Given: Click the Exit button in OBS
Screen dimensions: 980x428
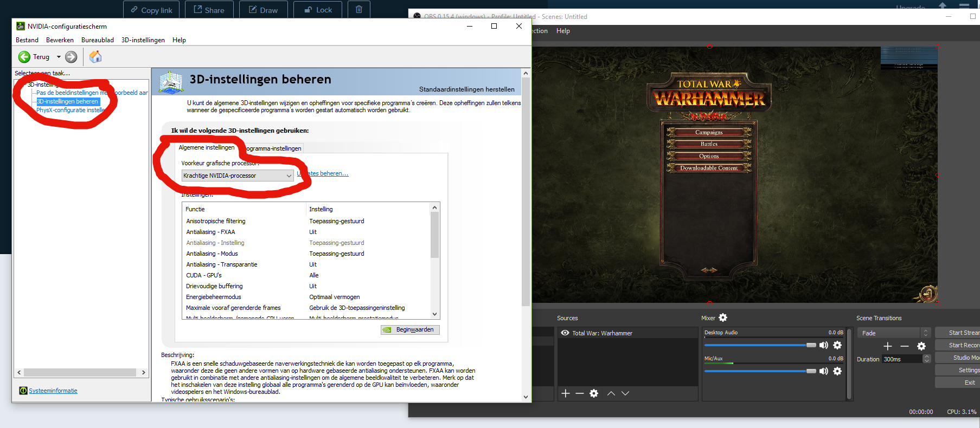Looking at the screenshot, I should tap(957, 382).
